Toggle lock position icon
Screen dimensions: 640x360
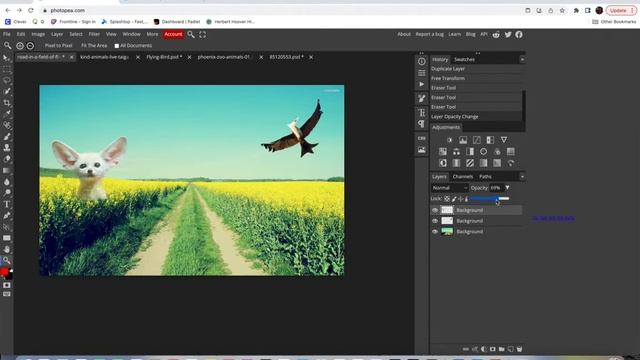[460, 199]
